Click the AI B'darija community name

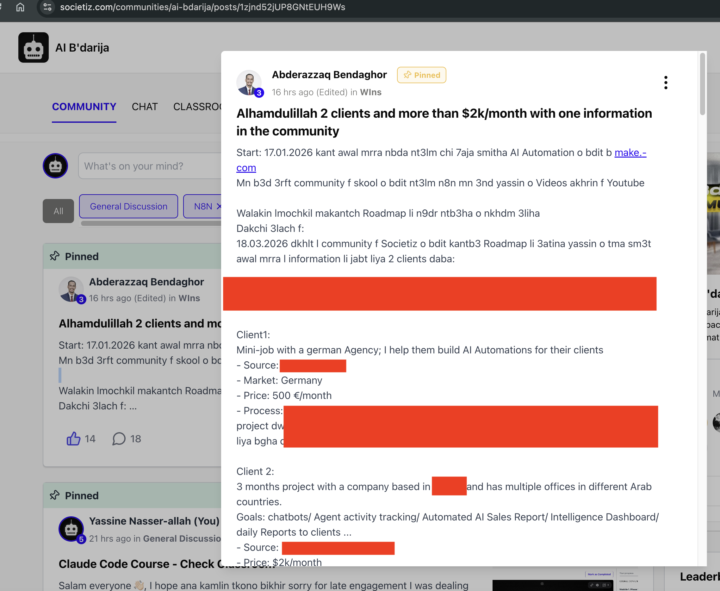point(82,48)
